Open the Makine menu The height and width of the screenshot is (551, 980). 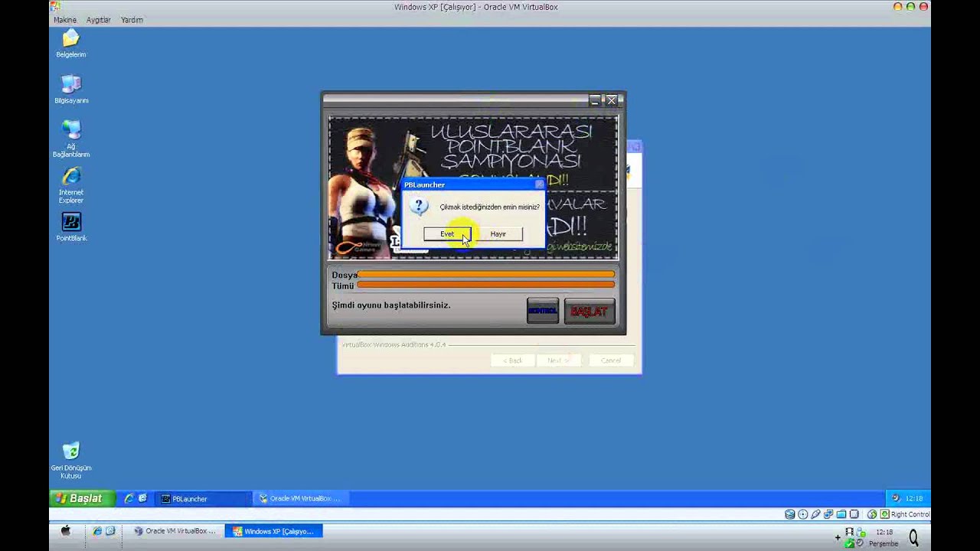(x=65, y=20)
